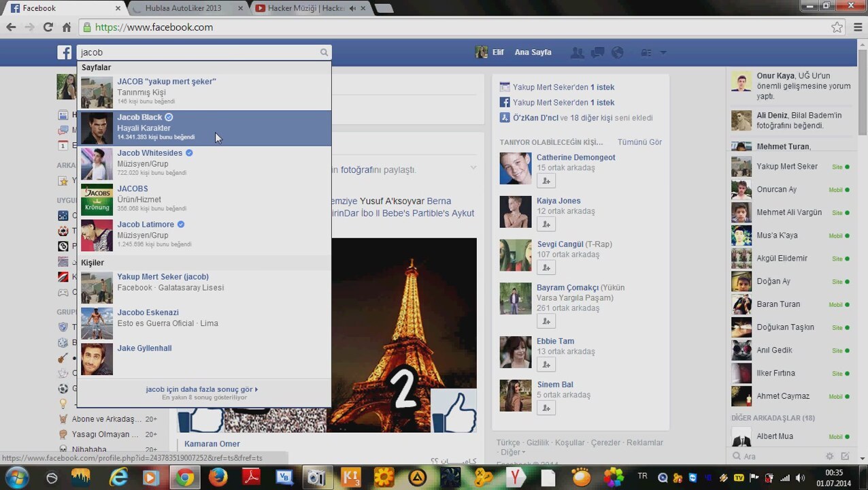The width and height of the screenshot is (868, 490).
Task: Select JACOB "yakup mert şeker" result
Action: [204, 93]
